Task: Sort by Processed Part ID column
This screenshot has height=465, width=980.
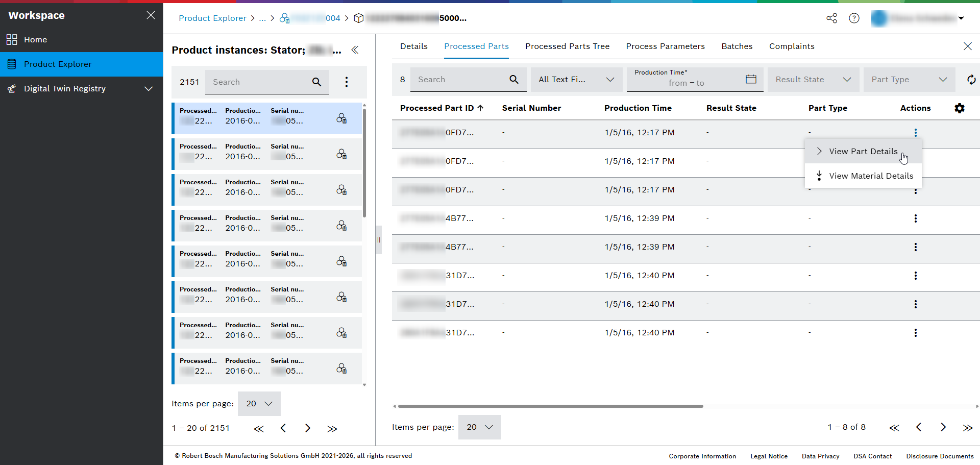Action: point(442,108)
